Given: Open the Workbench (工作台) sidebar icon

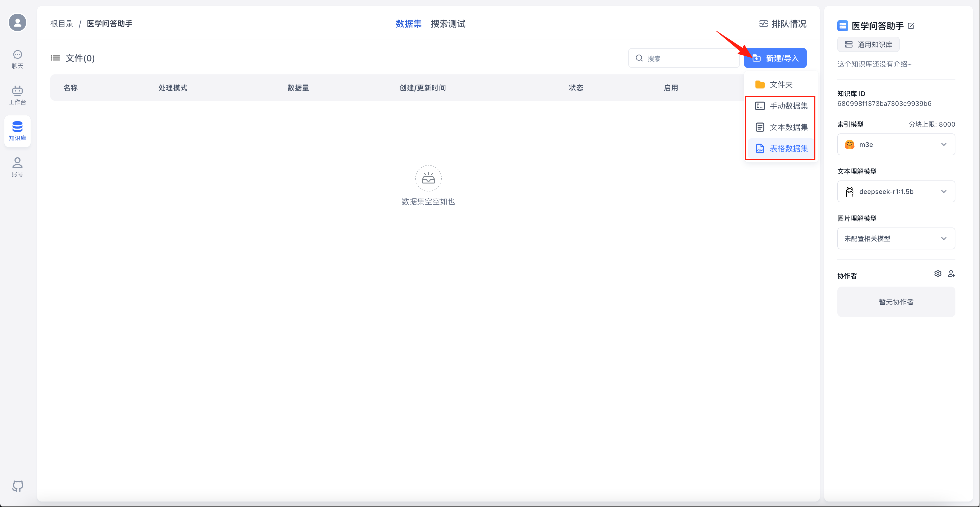Looking at the screenshot, I should [x=17, y=95].
